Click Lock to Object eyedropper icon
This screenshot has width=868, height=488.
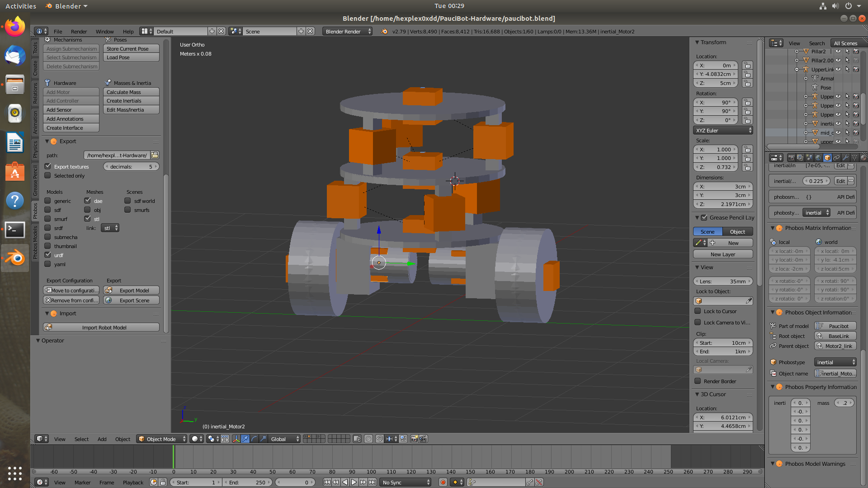pyautogui.click(x=749, y=301)
